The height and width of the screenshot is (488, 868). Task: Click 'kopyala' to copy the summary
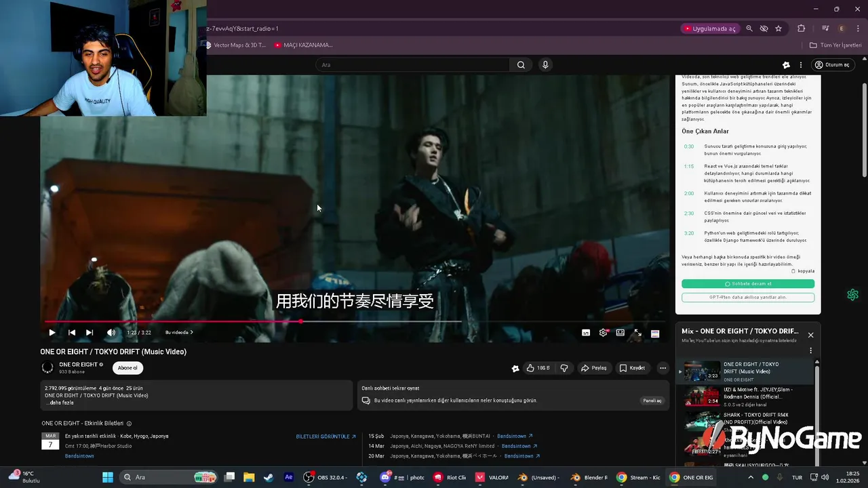point(803,271)
